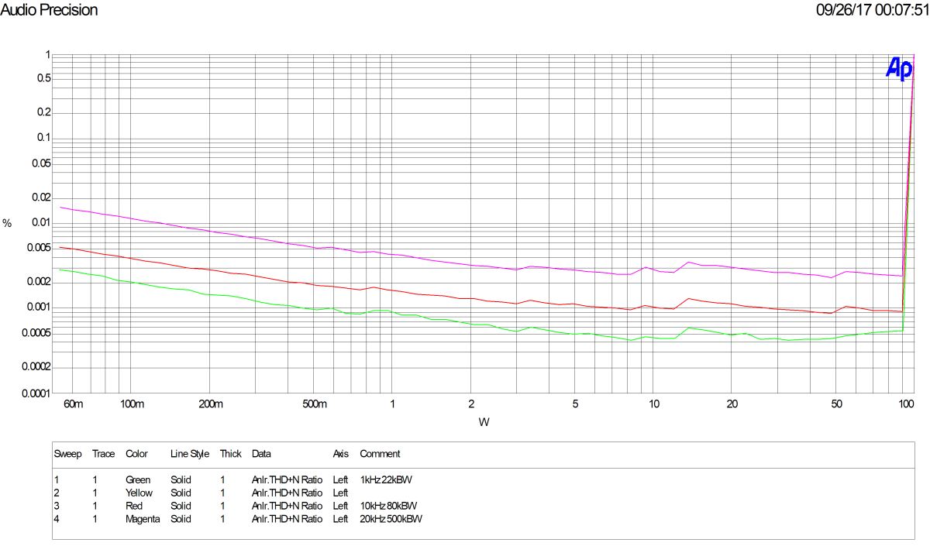Select the Red color cell in the legend
Screen dimensions: 930x560
coord(134,506)
